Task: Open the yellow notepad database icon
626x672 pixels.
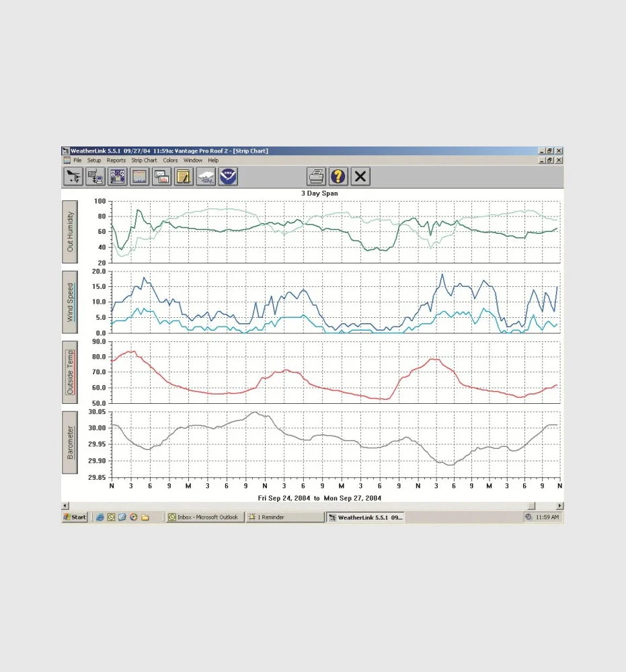Action: pos(184,177)
